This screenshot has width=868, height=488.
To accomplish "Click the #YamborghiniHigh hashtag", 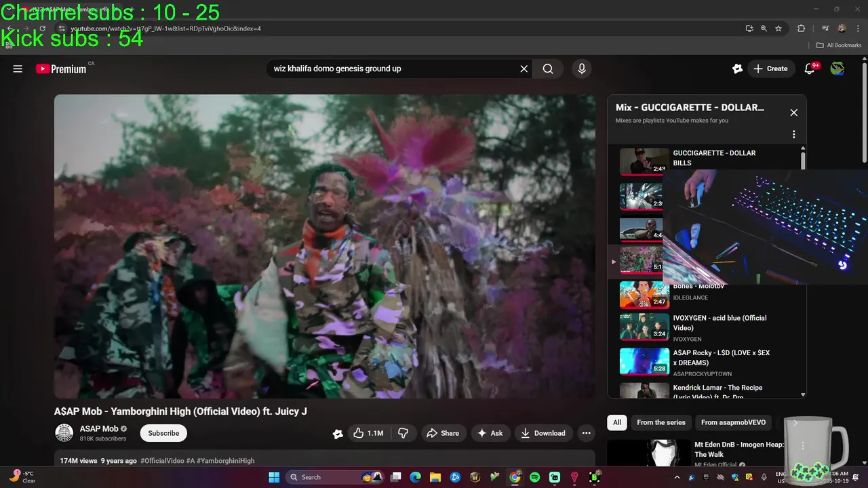I will 225,461.
